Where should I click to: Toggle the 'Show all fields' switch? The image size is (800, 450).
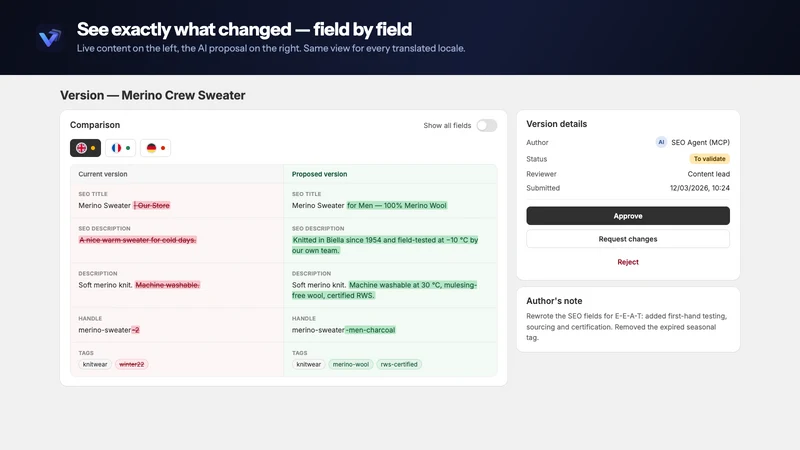pyautogui.click(x=487, y=126)
